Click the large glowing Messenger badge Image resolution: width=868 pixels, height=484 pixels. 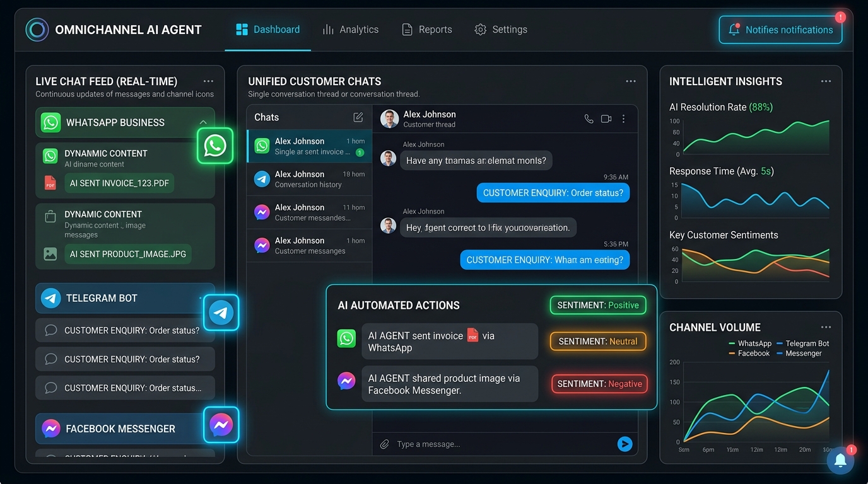(221, 424)
